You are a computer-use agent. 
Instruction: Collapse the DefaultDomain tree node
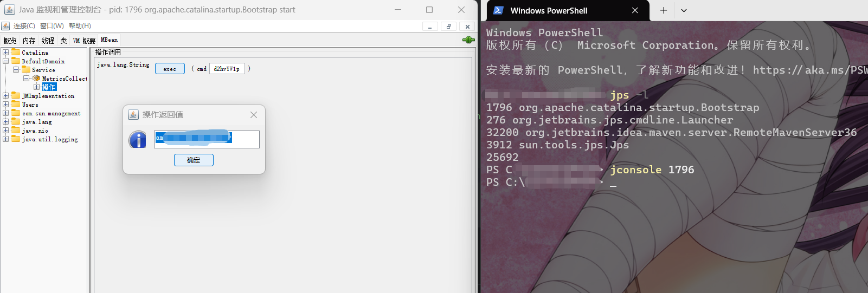point(5,61)
